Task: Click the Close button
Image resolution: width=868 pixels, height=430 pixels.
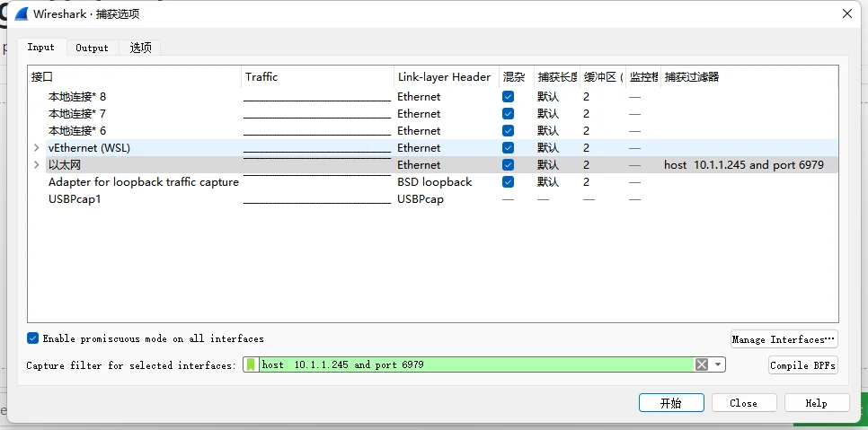Action: click(x=743, y=403)
